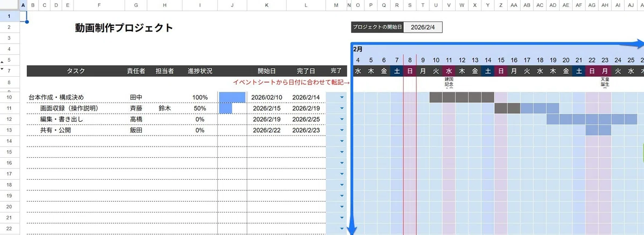Select the 斉藤 owner cell
Screen dimensions: 644x235
[x=136, y=108]
